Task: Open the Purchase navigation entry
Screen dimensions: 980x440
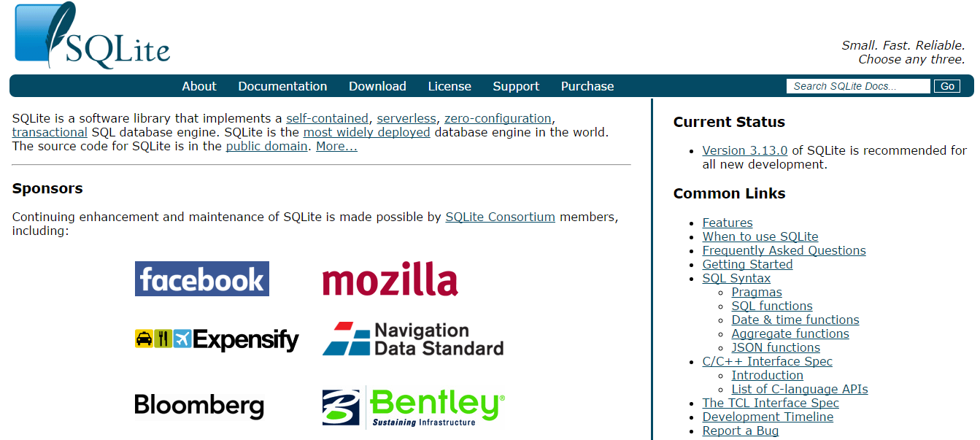Action: click(587, 86)
